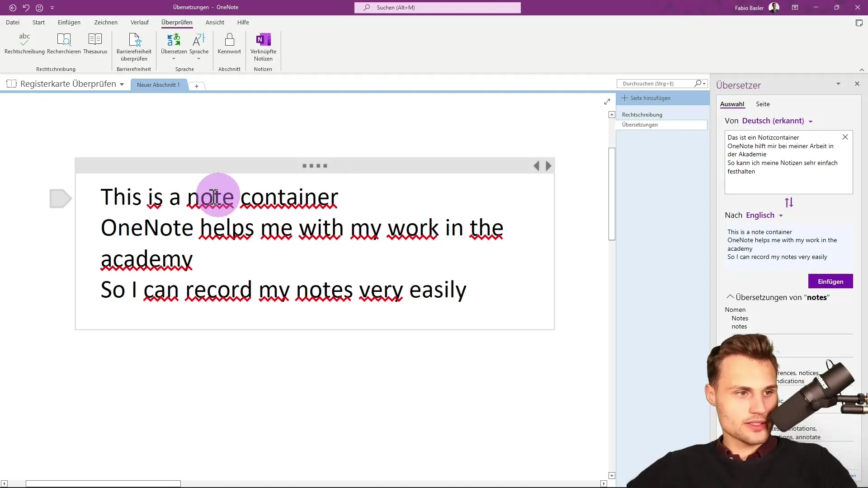
Task: Collapse Übersetzungen von notes section
Action: [730, 297]
